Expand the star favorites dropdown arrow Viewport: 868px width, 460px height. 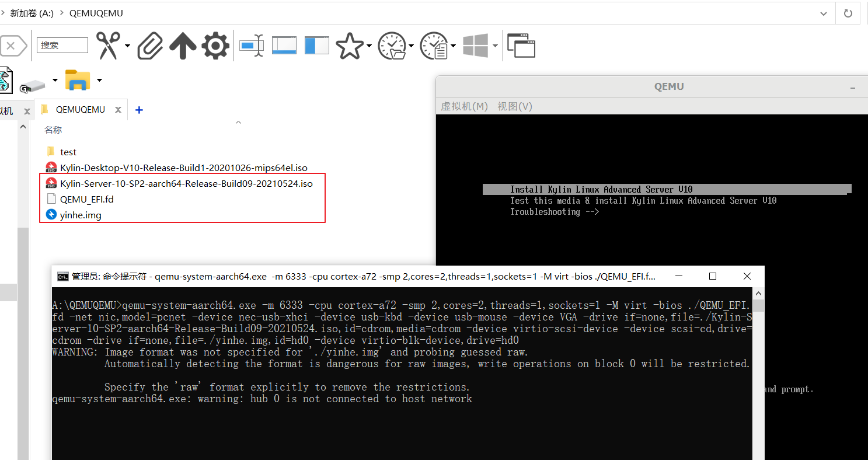point(369,46)
